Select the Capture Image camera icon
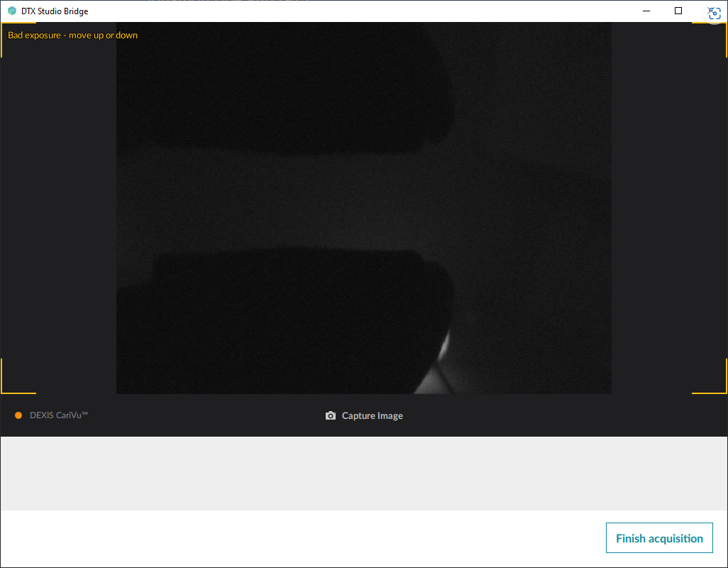Image resolution: width=728 pixels, height=568 pixels. (331, 415)
